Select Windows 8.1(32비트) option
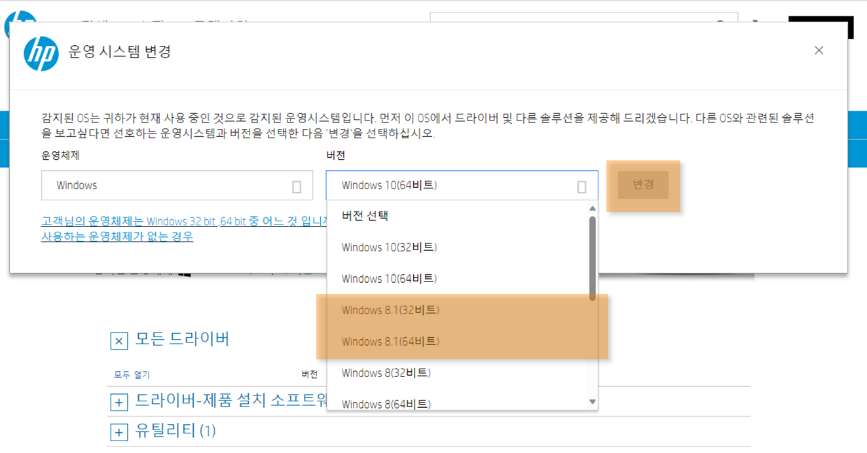This screenshot has width=867, height=453. [x=458, y=310]
